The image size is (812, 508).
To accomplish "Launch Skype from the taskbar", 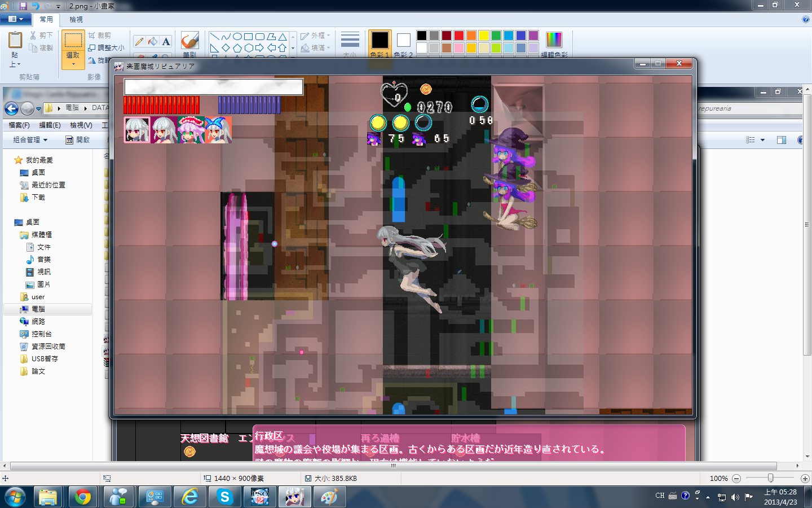I will tap(225, 497).
